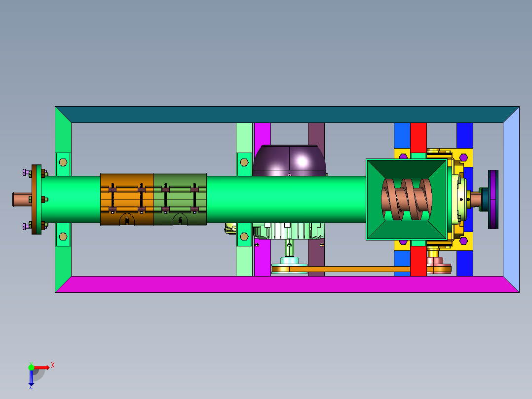Image resolution: width=532 pixels, height=399 pixels.
Task: Click the green Y axis ball of triad
Action: [31, 367]
